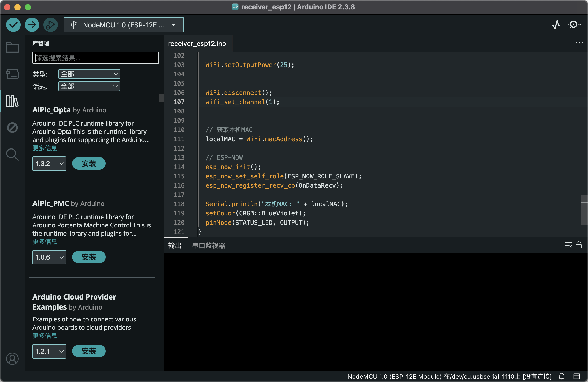The height and width of the screenshot is (382, 588).
Task: Open the AIPlc_Opta version dropdown
Action: (49, 163)
